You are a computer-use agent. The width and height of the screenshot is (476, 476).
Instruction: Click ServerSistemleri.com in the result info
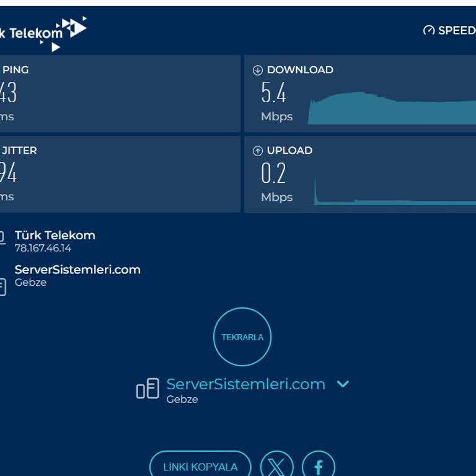pos(77,270)
